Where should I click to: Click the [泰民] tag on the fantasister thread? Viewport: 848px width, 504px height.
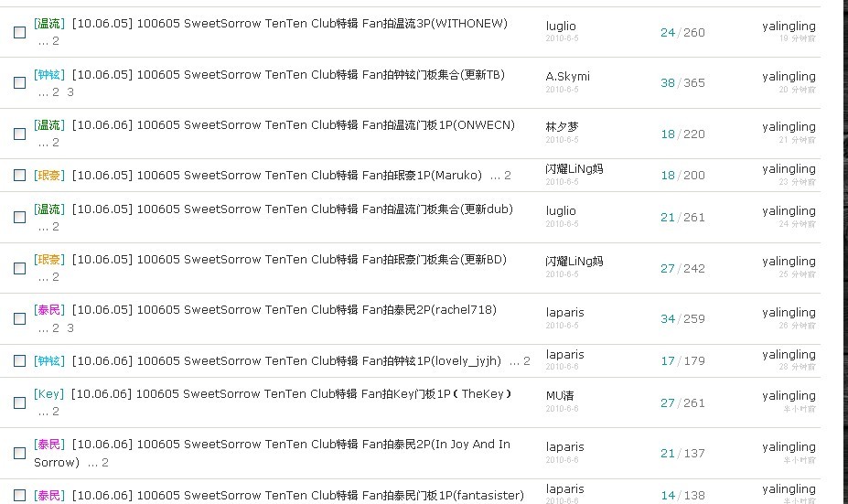[x=49, y=496]
